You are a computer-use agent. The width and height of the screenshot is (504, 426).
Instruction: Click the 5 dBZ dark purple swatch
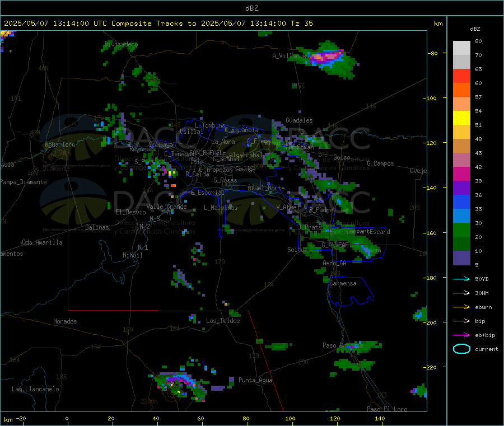coord(461,258)
